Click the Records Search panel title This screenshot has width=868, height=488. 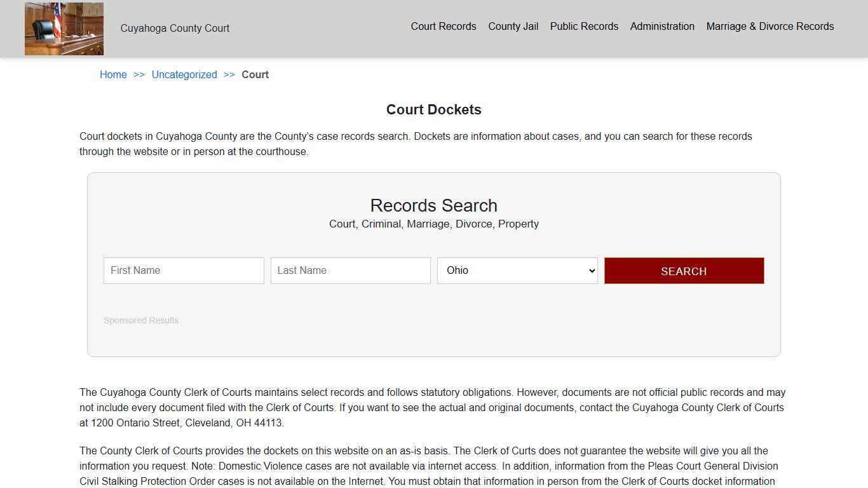433,205
